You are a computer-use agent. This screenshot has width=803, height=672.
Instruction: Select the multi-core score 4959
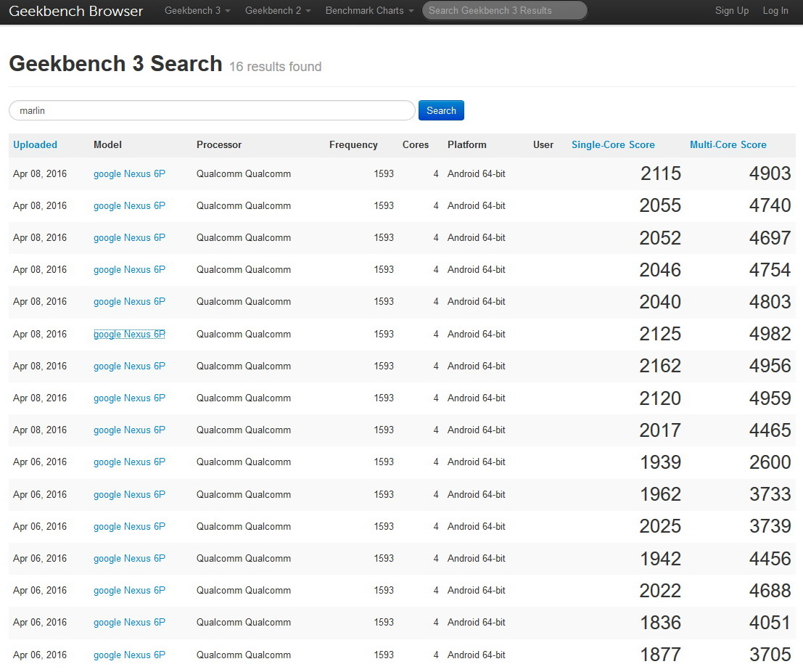tap(770, 398)
